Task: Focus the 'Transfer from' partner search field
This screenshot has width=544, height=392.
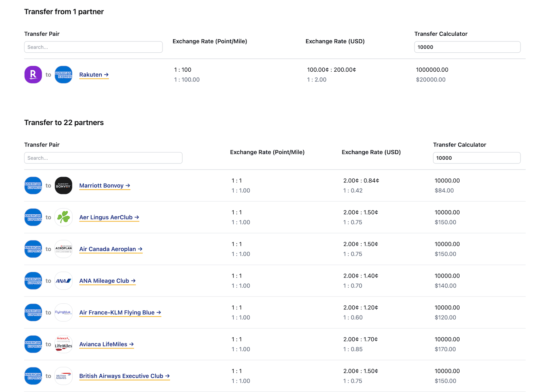Action: coord(93,47)
